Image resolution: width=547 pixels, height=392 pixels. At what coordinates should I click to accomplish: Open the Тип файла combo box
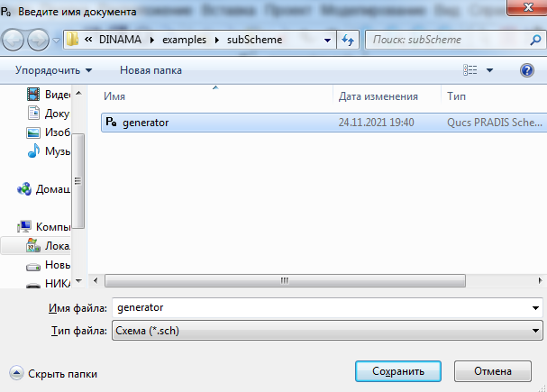tap(324, 331)
